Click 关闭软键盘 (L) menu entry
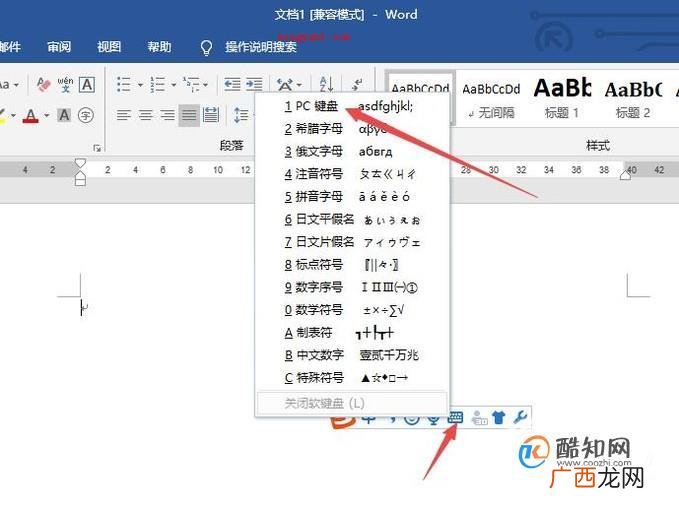 click(x=352, y=403)
